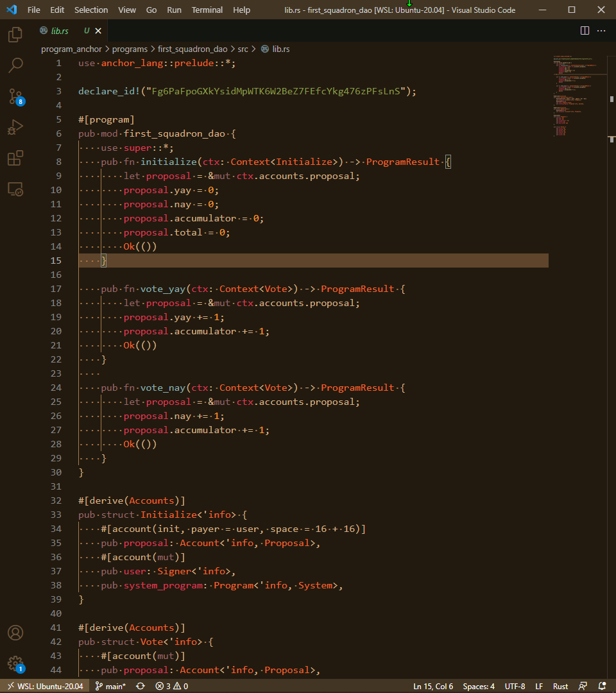This screenshot has height=693, width=616.
Task: Click the feedback icon in status bar
Action: (583, 687)
